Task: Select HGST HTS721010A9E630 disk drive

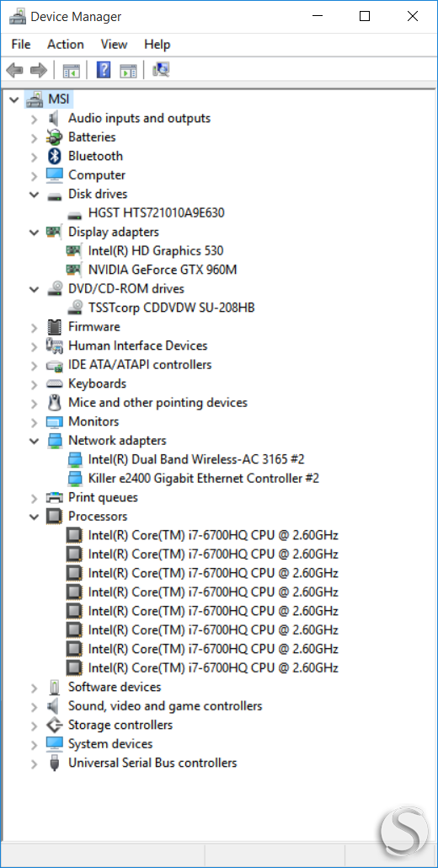Action: tap(156, 212)
